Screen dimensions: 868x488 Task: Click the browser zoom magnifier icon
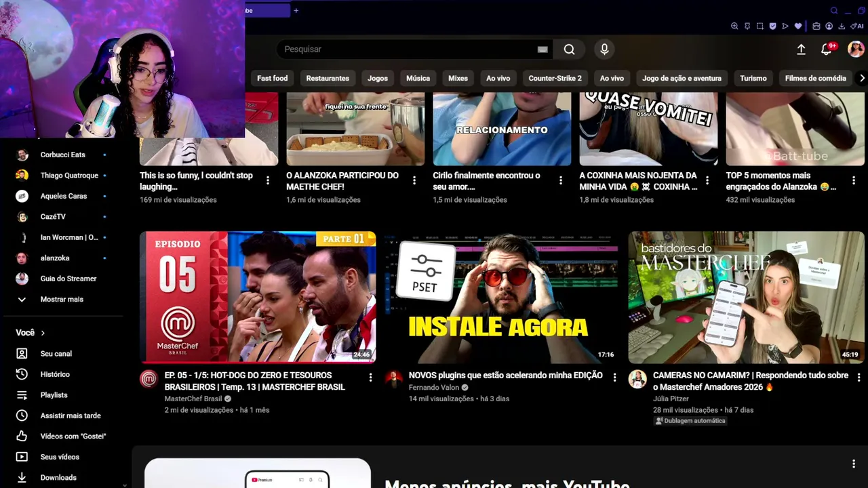[734, 26]
